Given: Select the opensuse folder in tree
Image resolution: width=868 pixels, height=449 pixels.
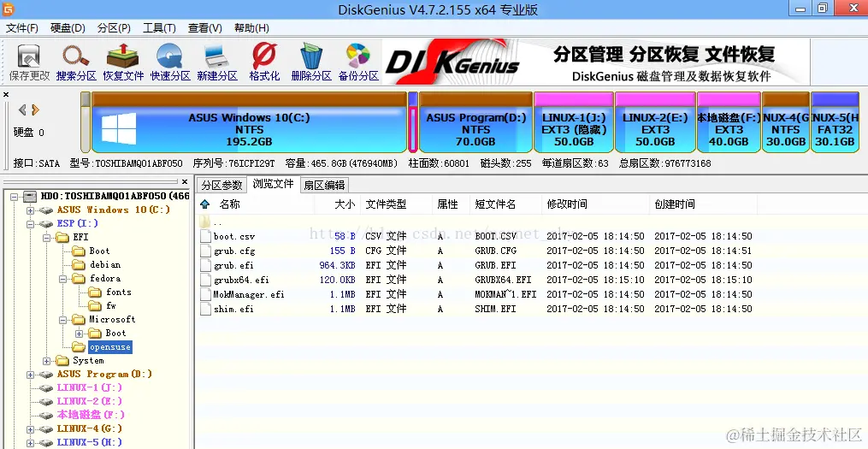Looking at the screenshot, I should point(110,347).
